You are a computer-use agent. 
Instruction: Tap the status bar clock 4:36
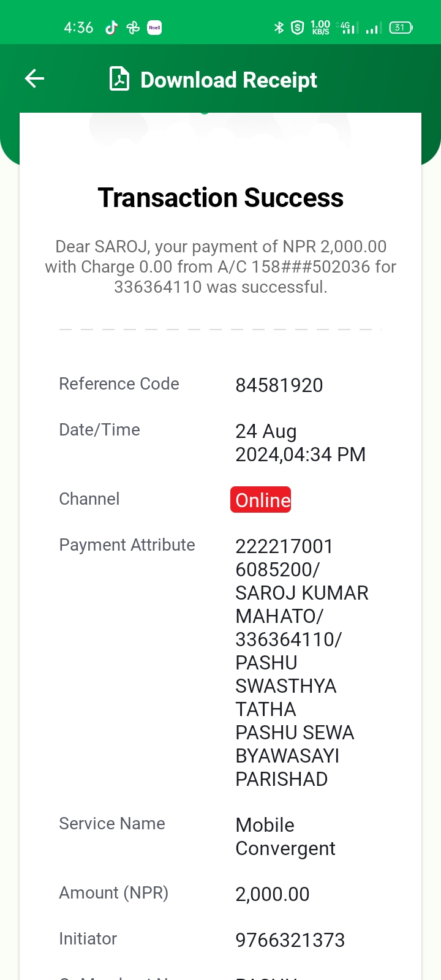78,28
